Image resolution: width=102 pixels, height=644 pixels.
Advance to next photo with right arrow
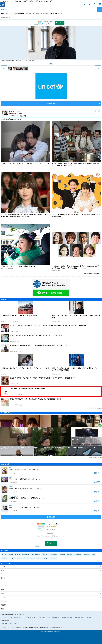[x=98, y=68]
